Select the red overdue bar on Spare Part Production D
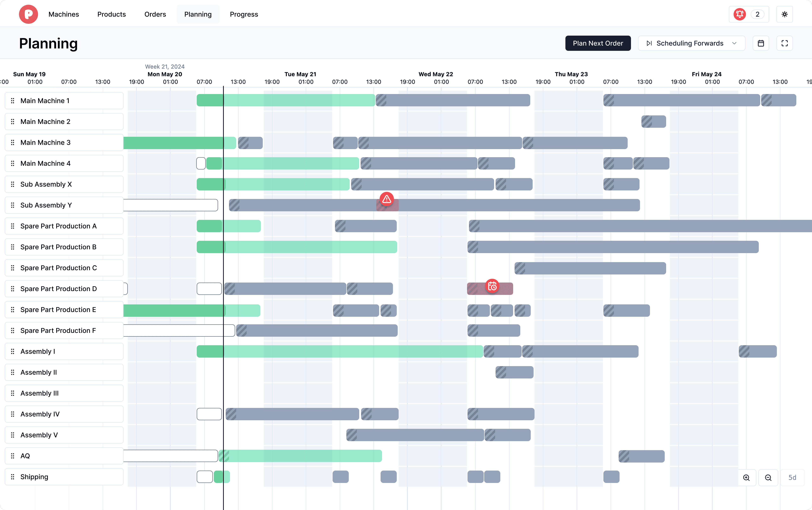812x510 pixels. (490, 289)
